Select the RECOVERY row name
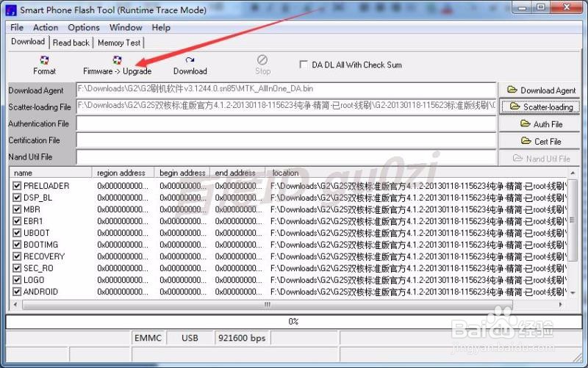Screen dimensions: 588x368 click(x=44, y=256)
